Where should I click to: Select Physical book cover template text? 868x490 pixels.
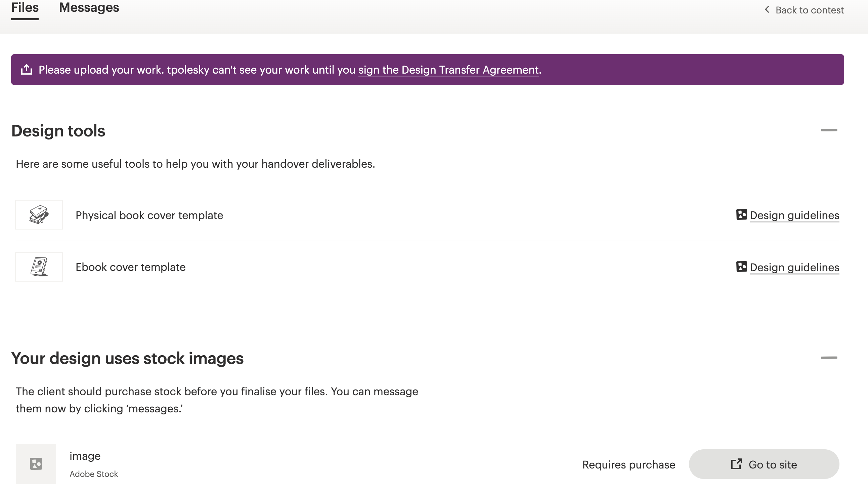click(149, 215)
